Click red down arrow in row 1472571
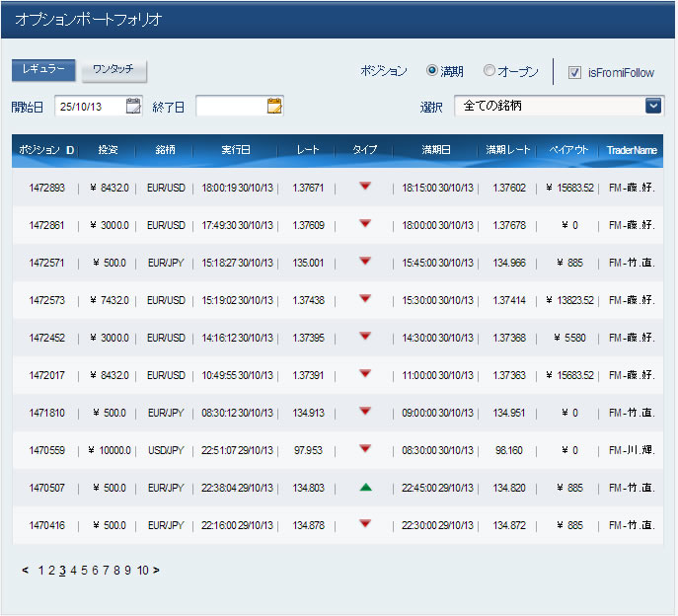 tap(365, 262)
